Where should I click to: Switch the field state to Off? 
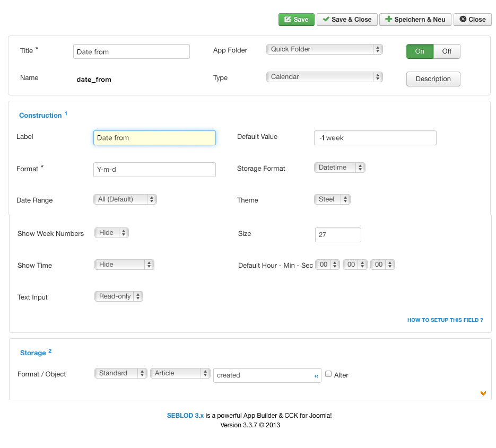pos(446,51)
